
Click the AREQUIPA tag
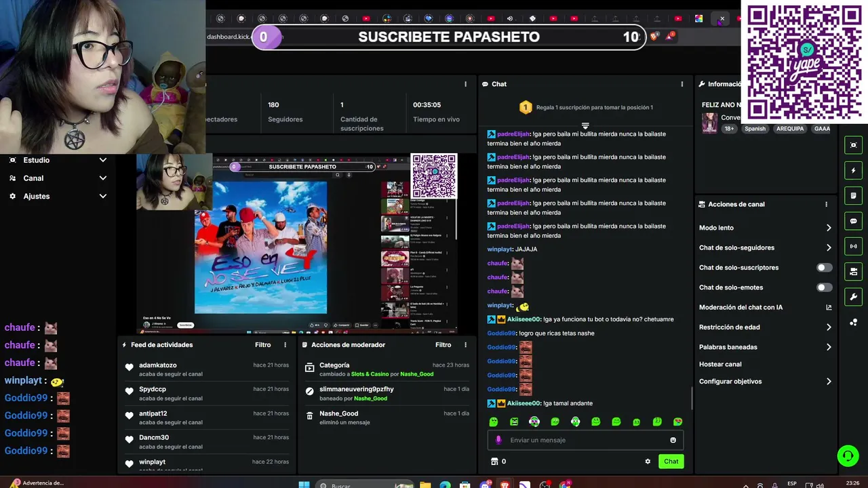[790, 129]
